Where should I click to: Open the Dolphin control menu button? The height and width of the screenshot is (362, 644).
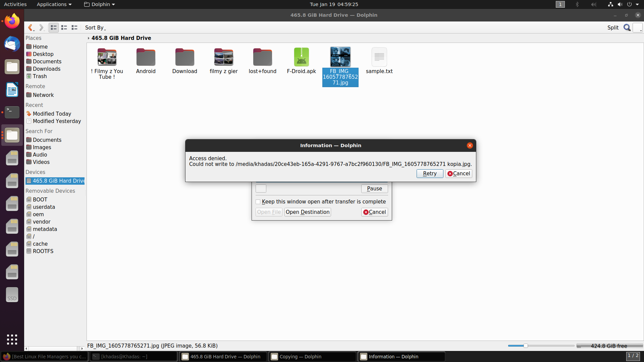638,27
